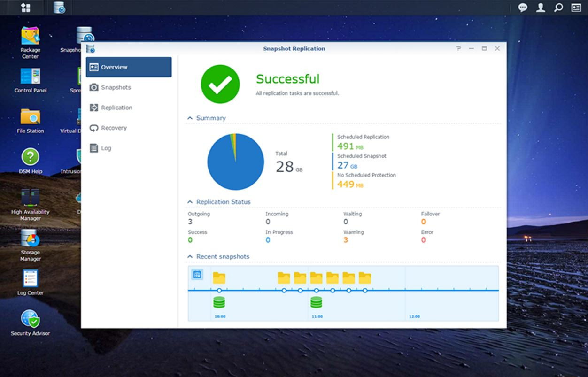Collapse the Summary section
Viewport: 588px width, 377px height.
[x=190, y=118]
